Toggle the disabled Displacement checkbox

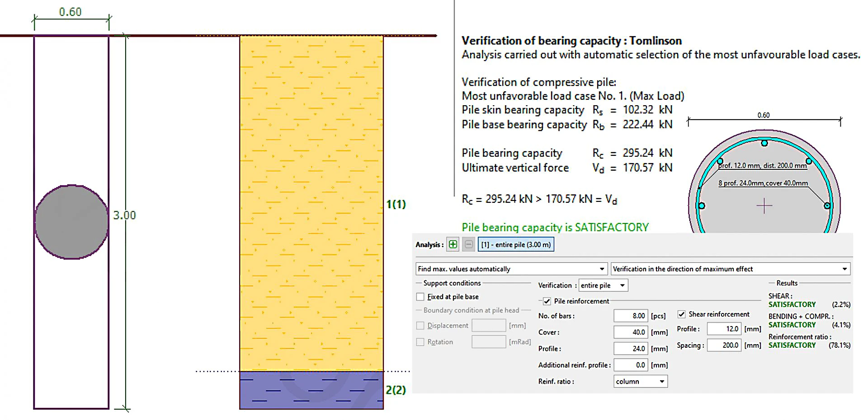tap(420, 326)
